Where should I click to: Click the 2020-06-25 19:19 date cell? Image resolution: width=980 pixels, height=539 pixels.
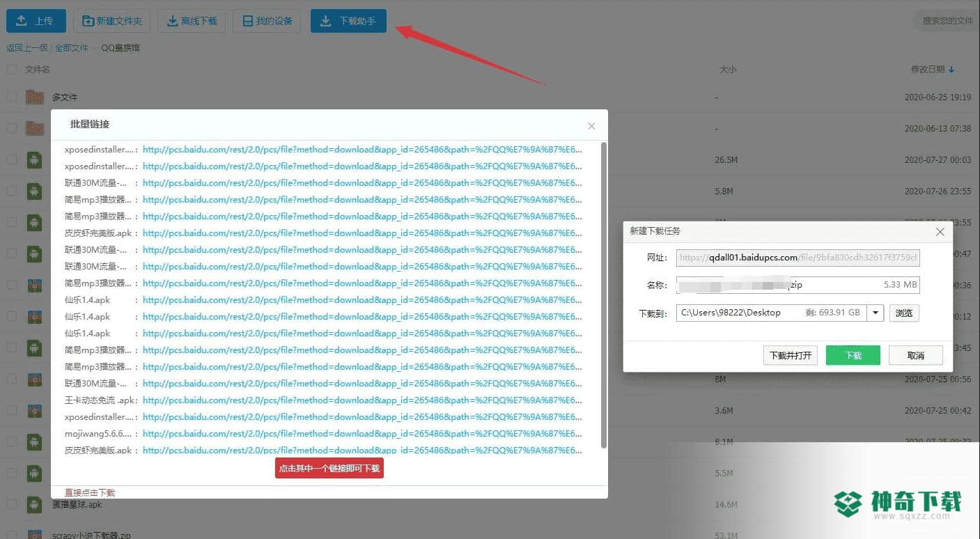pyautogui.click(x=938, y=97)
